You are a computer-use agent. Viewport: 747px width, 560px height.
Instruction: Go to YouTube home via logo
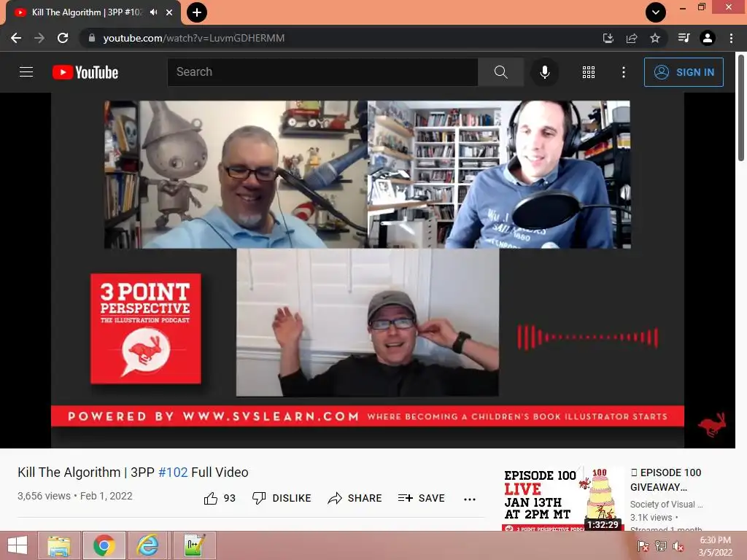85,72
